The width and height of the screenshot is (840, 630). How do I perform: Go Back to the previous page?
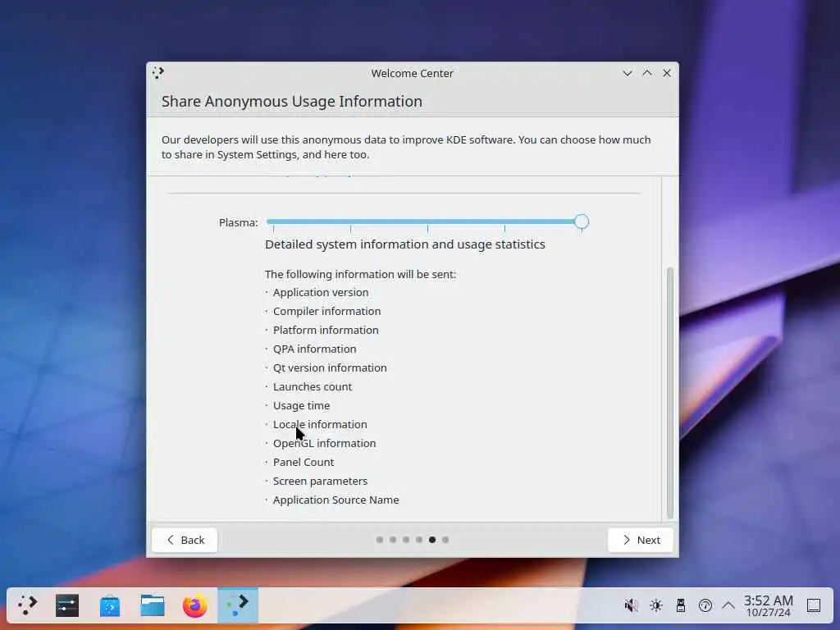tap(185, 540)
